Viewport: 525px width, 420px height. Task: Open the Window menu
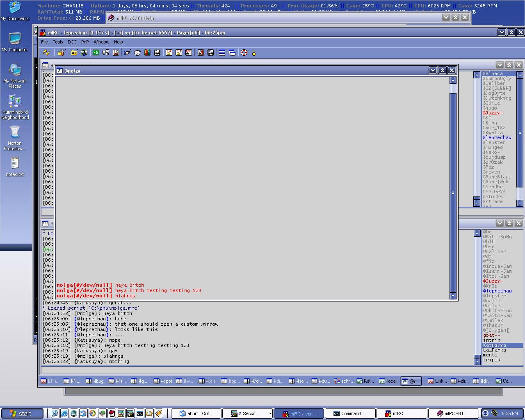(x=101, y=42)
